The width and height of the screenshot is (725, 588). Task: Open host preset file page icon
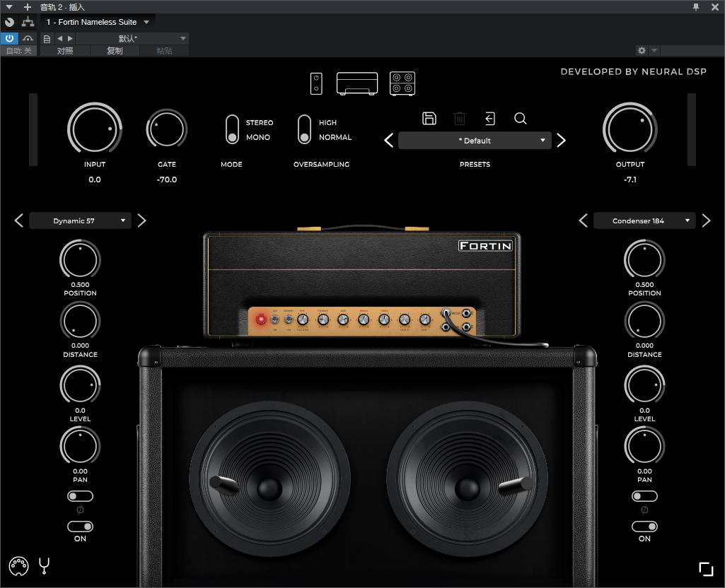click(47, 39)
